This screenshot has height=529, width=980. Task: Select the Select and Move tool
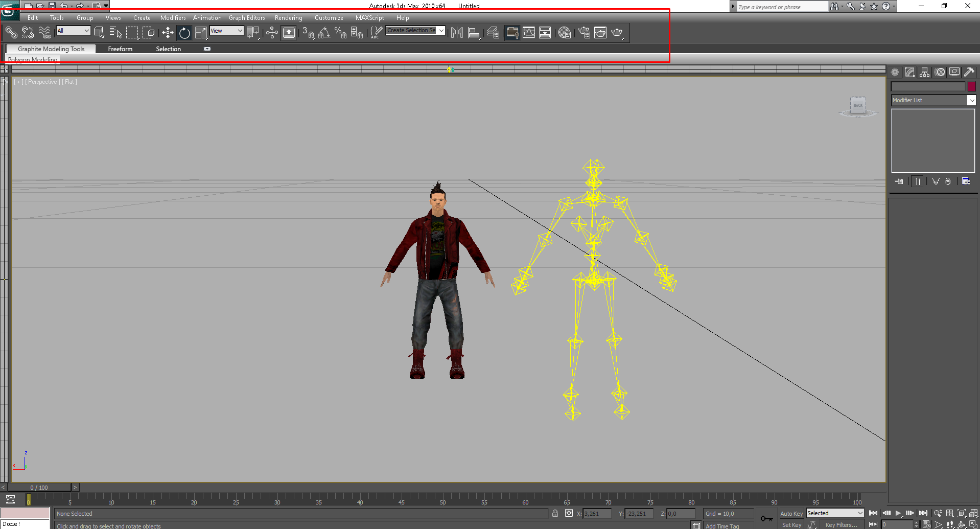pos(168,33)
